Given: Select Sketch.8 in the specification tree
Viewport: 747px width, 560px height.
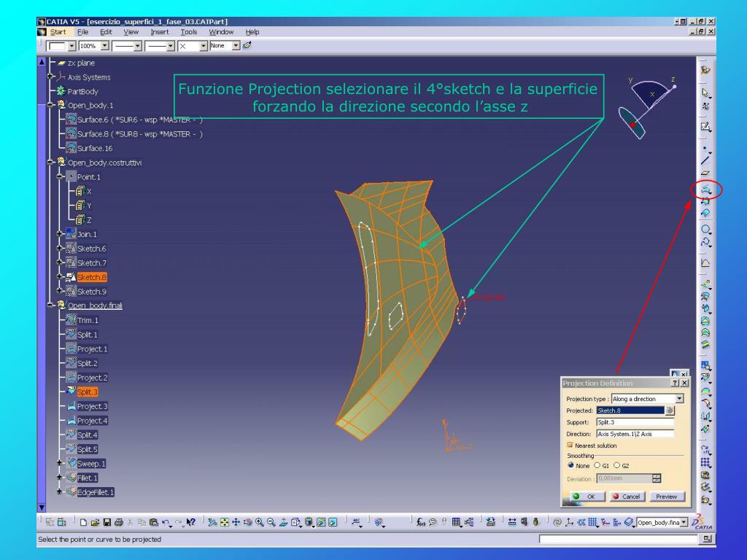Looking at the screenshot, I should [x=92, y=276].
